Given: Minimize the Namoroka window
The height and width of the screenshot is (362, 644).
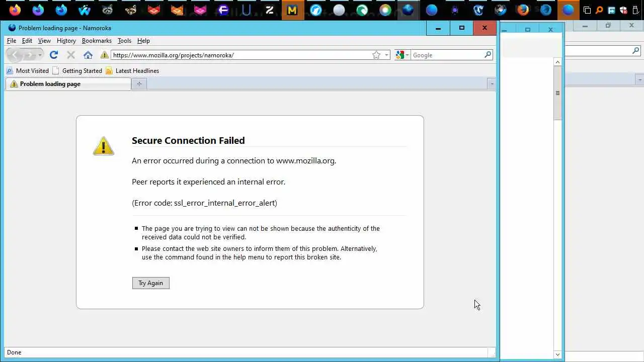Looking at the screenshot, I should tap(438, 28).
